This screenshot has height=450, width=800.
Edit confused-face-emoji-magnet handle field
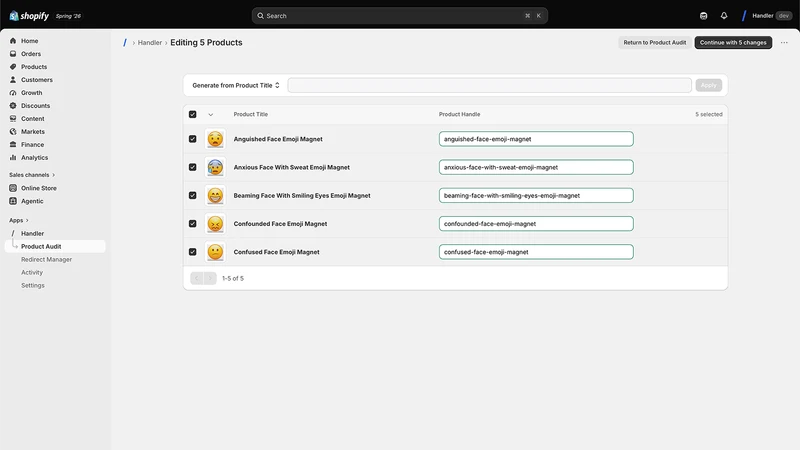coord(536,252)
